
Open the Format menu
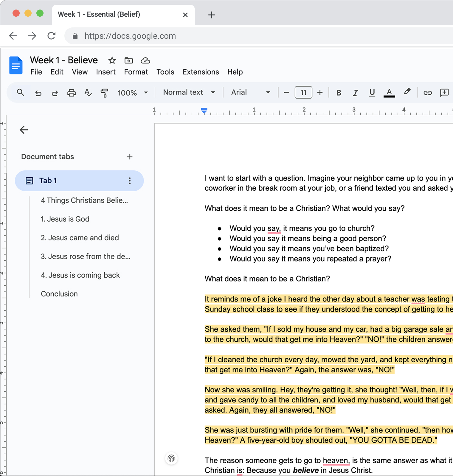136,72
